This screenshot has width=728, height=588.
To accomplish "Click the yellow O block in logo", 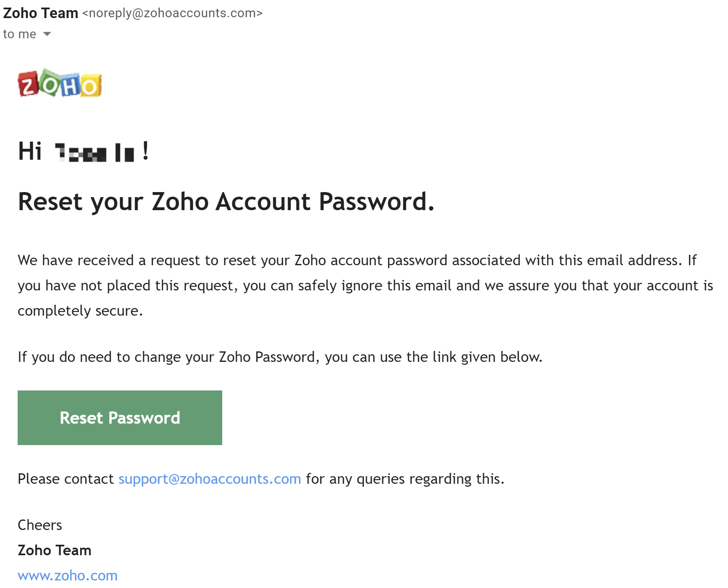I will [x=90, y=86].
